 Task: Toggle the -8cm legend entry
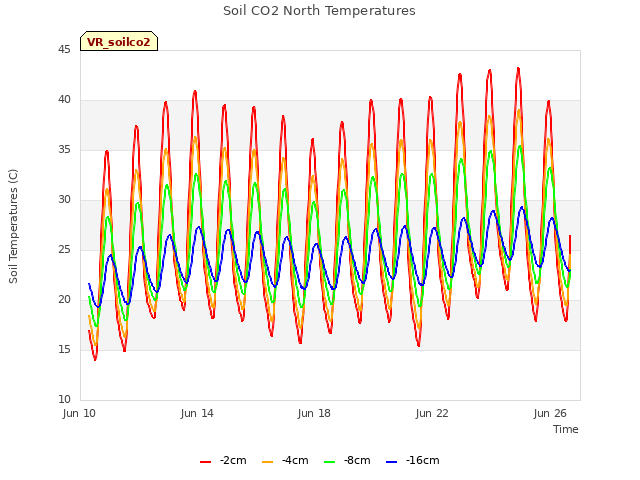[347, 461]
